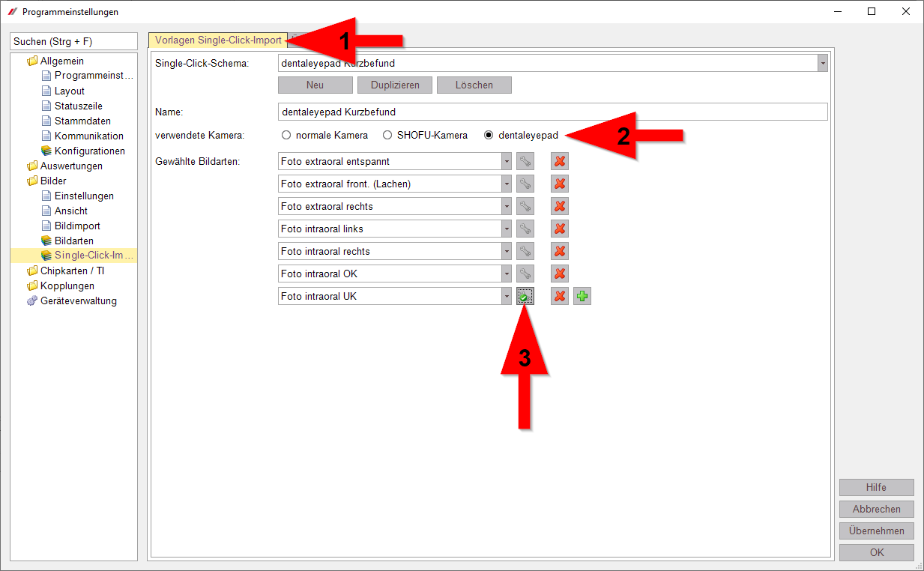Image resolution: width=924 pixels, height=571 pixels.
Task: Click the Bilder folder icon
Action: pyautogui.click(x=32, y=181)
